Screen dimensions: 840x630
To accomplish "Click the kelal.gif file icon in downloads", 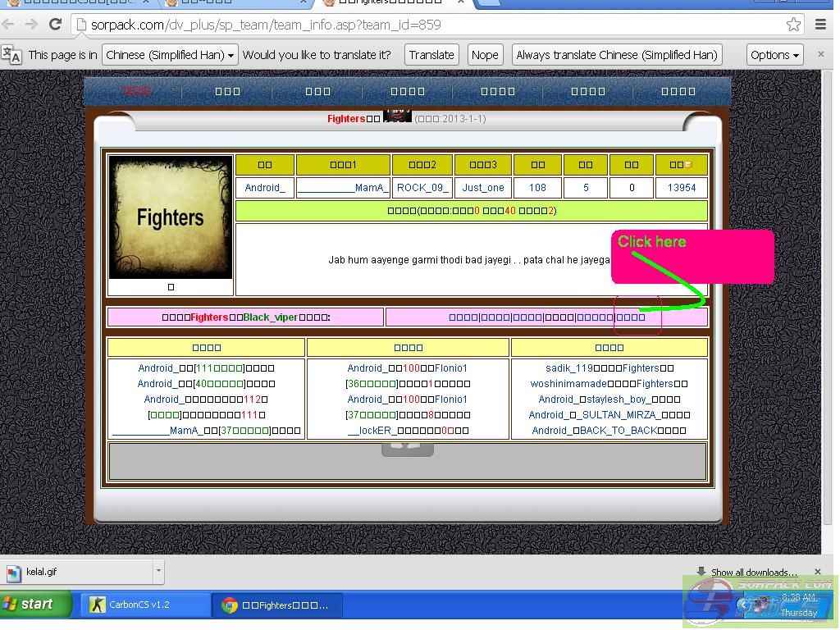I will [x=14, y=572].
